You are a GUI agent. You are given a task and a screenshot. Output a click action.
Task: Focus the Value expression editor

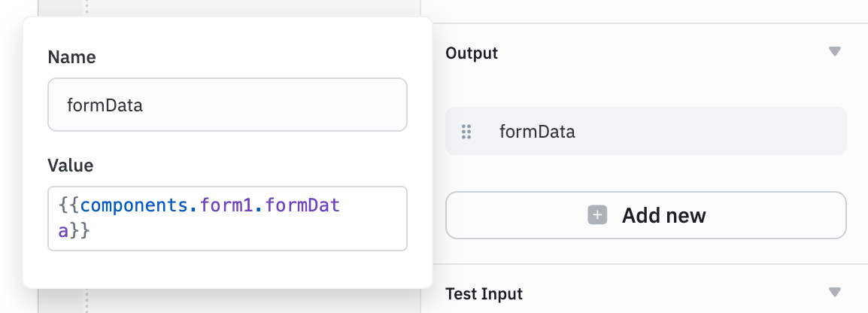point(227,218)
